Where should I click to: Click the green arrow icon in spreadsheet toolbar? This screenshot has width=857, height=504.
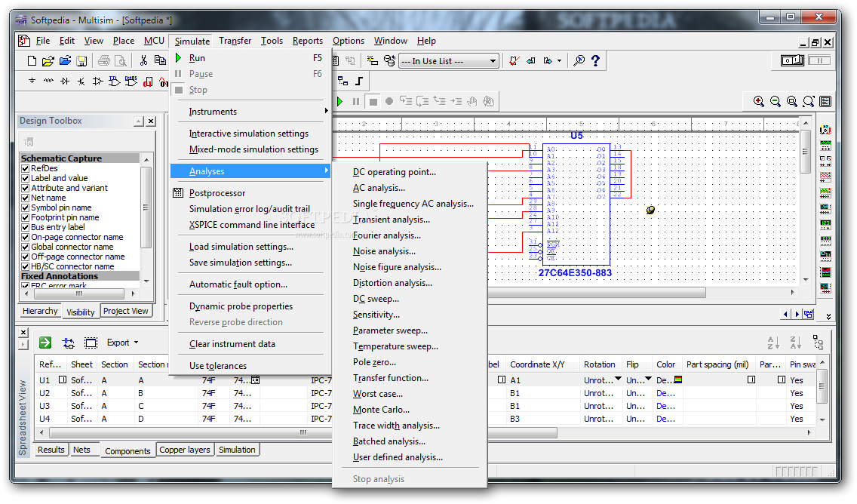(45, 343)
